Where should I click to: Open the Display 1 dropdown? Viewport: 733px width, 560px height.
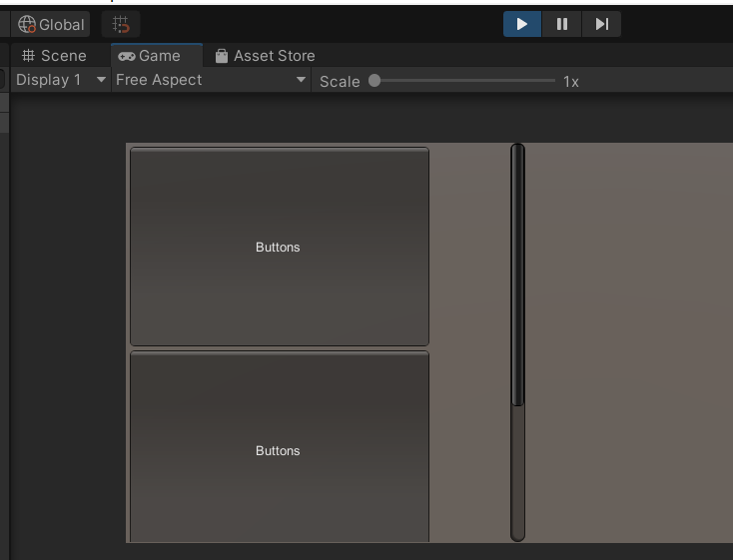[61, 80]
